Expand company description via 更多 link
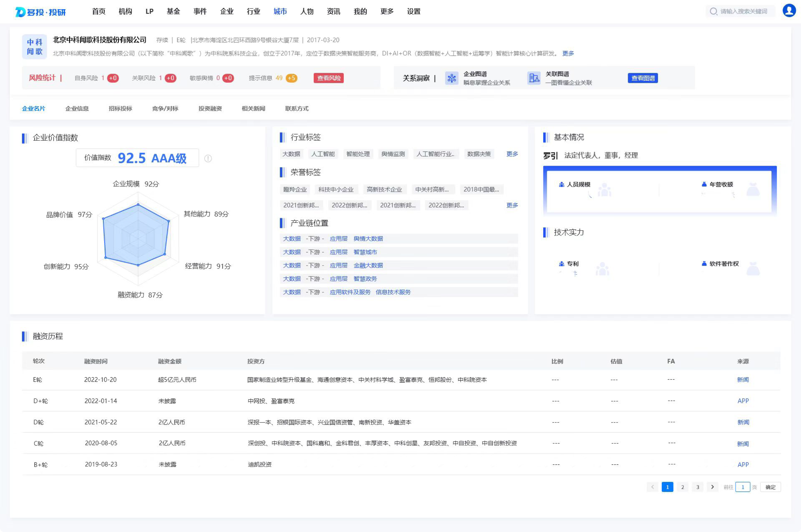The image size is (801, 532). tap(568, 54)
